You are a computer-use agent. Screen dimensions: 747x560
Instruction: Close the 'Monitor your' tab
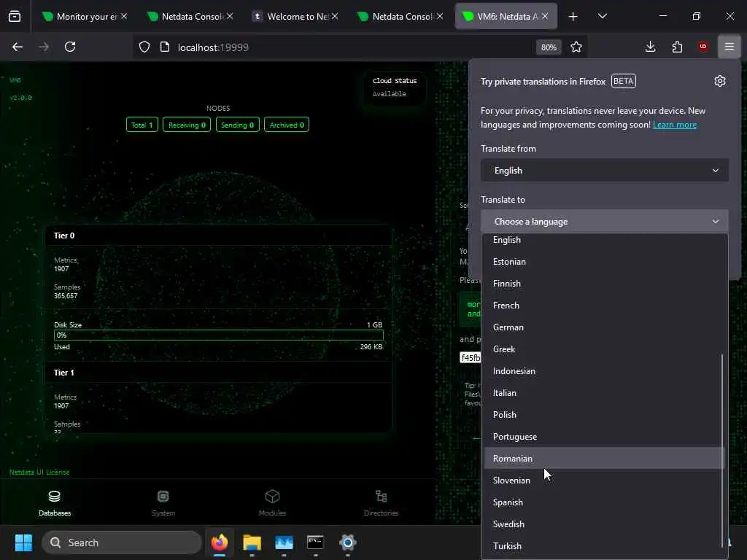tap(124, 16)
